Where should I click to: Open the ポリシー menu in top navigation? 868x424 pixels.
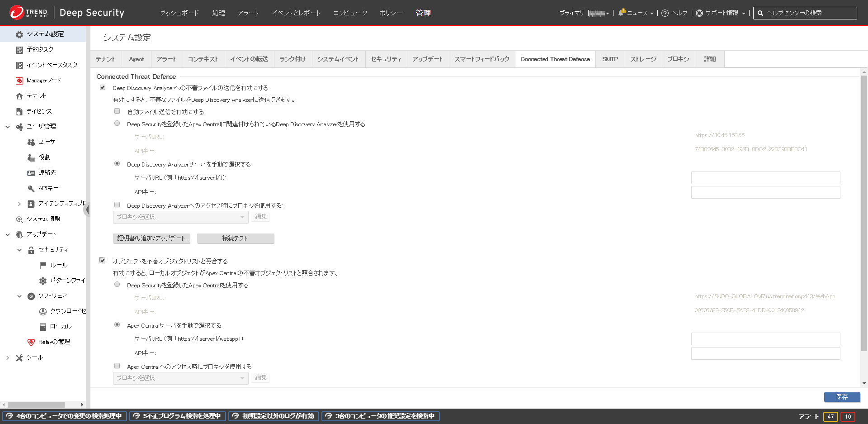click(390, 13)
